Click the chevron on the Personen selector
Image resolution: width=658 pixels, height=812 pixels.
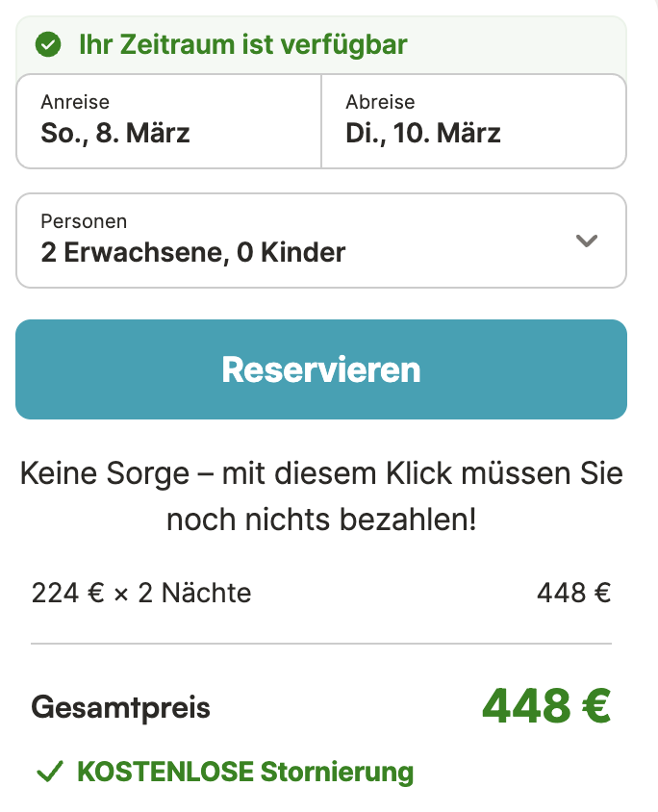(586, 241)
